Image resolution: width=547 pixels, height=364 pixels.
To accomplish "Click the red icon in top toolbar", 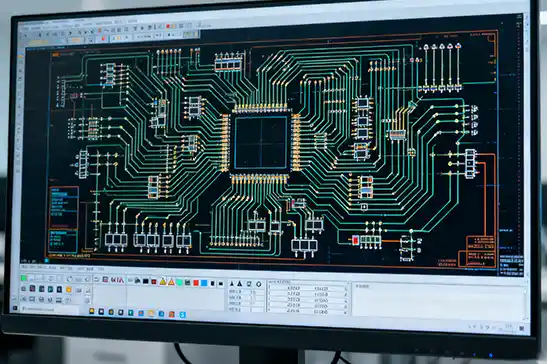I will click(x=168, y=26).
